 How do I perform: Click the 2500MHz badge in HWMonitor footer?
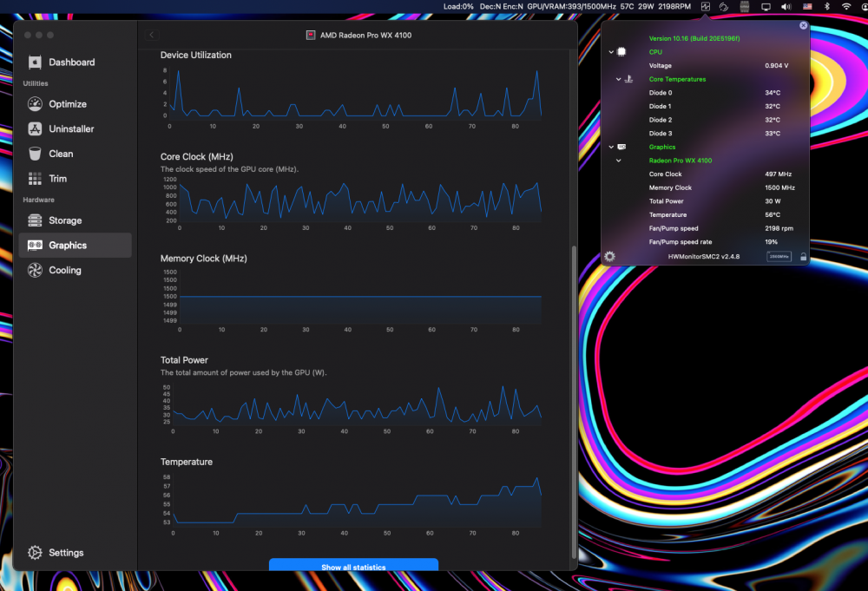pos(779,256)
